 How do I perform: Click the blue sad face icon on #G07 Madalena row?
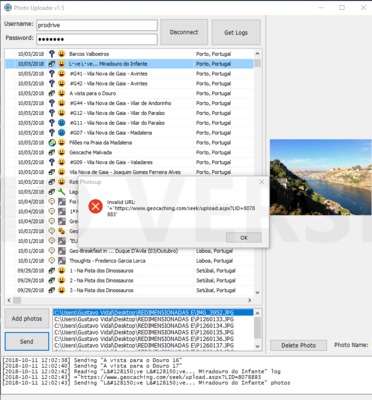[x=61, y=132]
